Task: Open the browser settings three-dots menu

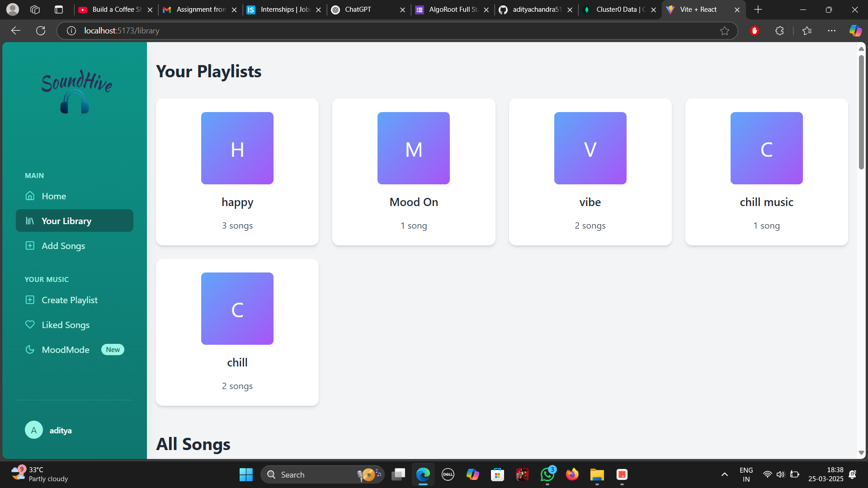Action: pos(832,31)
